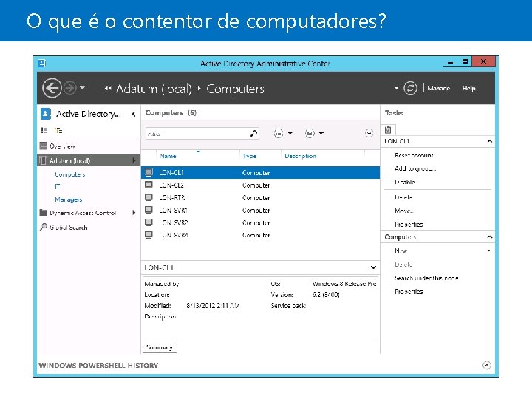Click Computers in the breadcrumb path

click(235, 89)
